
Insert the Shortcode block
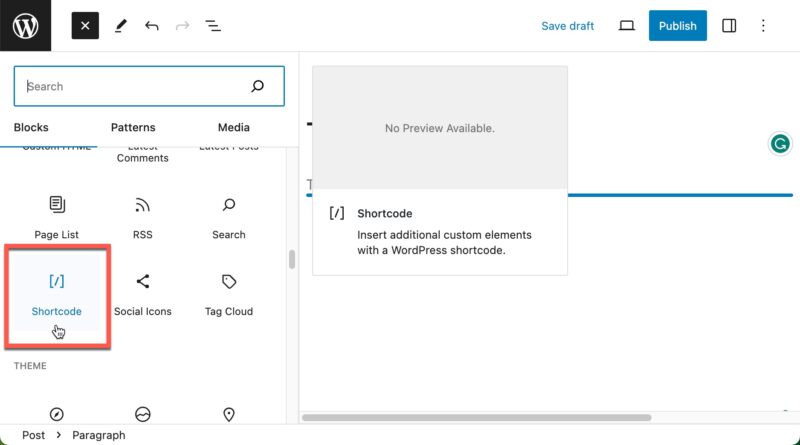point(57,295)
